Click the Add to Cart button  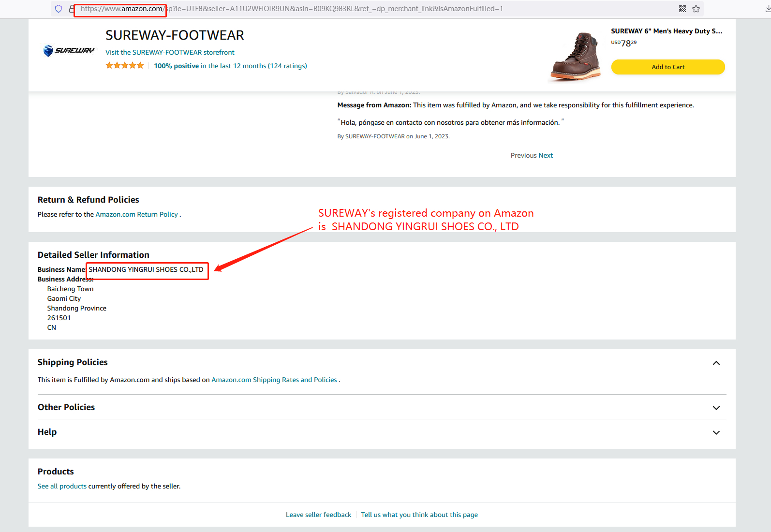click(x=667, y=67)
